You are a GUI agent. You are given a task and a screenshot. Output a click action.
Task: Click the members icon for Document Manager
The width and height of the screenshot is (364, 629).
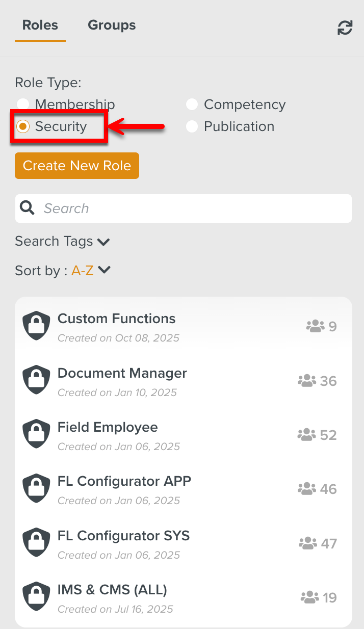[306, 381]
